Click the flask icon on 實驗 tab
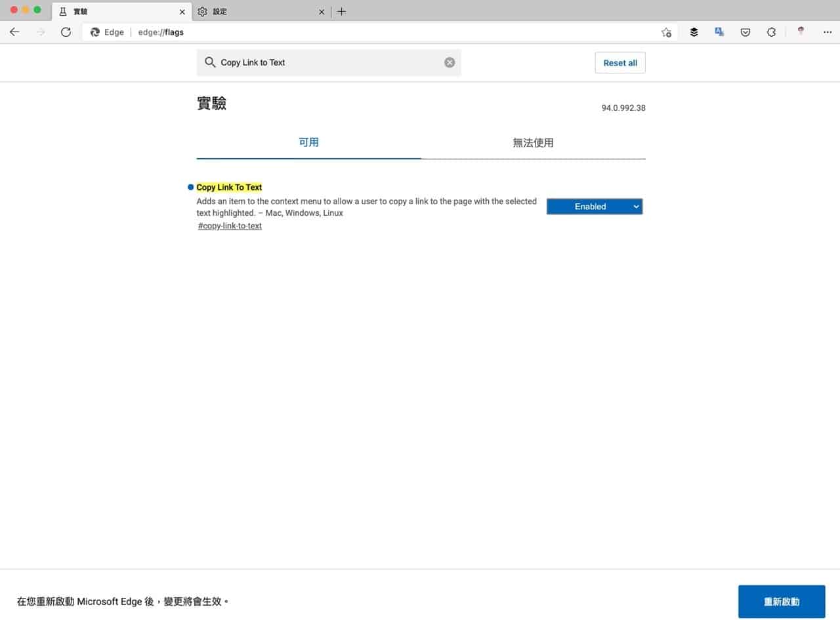The image size is (840, 630). click(63, 11)
